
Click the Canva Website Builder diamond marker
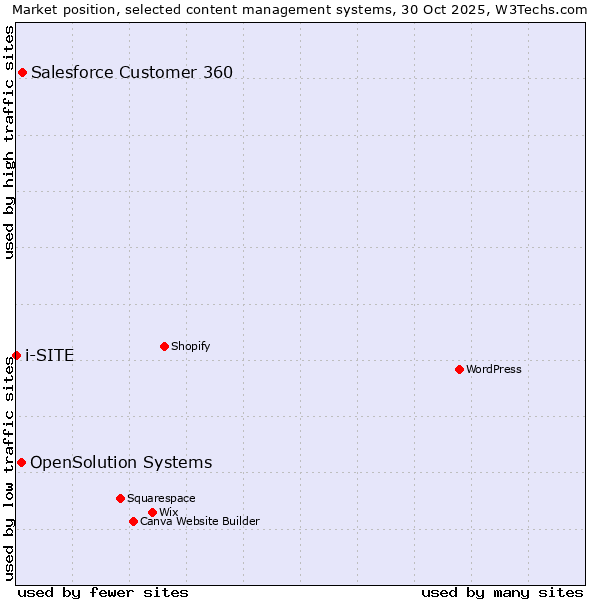(x=133, y=521)
